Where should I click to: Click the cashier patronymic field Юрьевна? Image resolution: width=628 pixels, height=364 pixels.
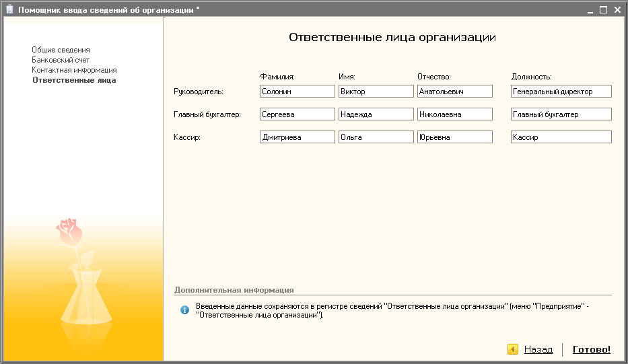pos(454,137)
